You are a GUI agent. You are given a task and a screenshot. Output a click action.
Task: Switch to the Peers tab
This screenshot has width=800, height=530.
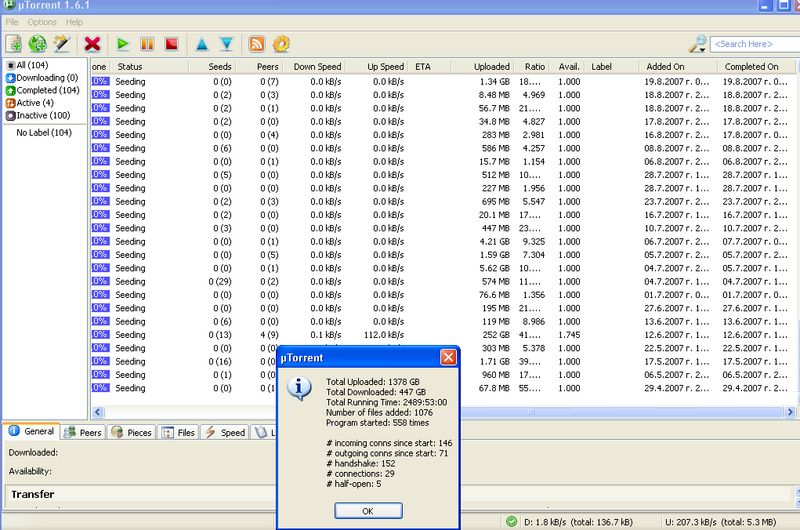[83, 433]
